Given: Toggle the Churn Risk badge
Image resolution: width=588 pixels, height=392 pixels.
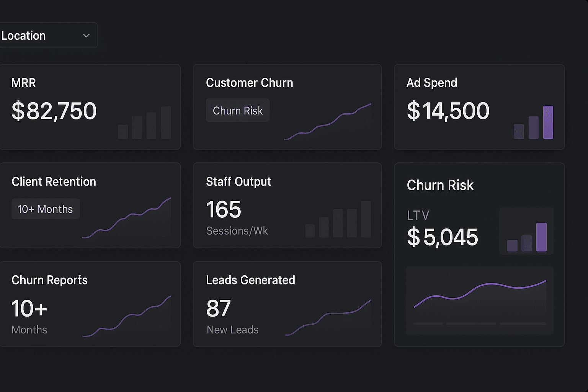Looking at the screenshot, I should [237, 110].
